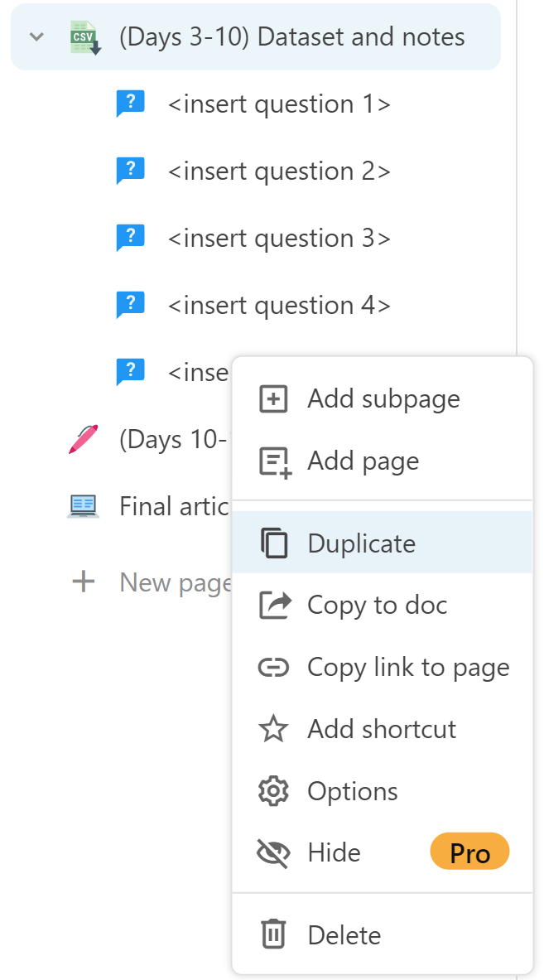Click the Add subpage plus-box icon
This screenshot has height=980, width=544.
[x=273, y=399]
